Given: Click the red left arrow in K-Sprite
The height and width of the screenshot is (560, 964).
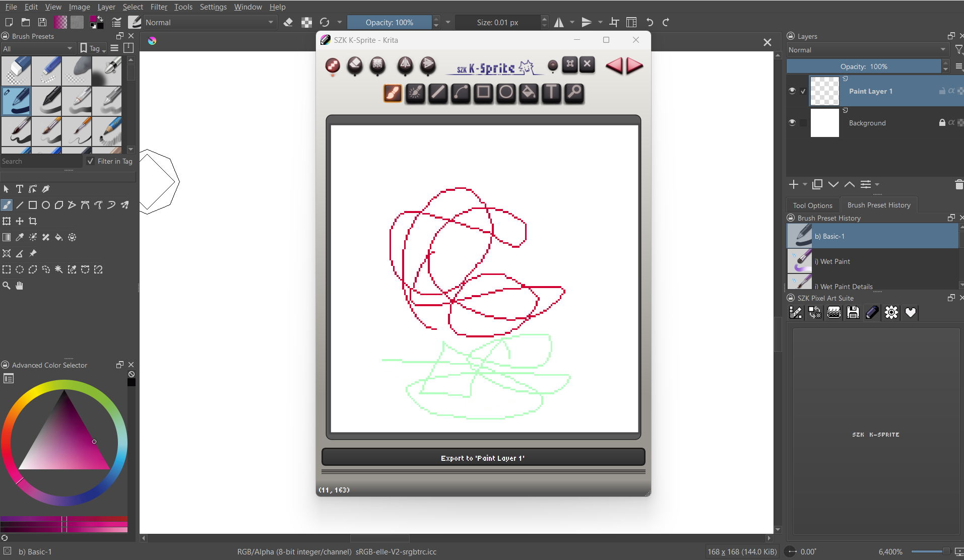Looking at the screenshot, I should 614,65.
